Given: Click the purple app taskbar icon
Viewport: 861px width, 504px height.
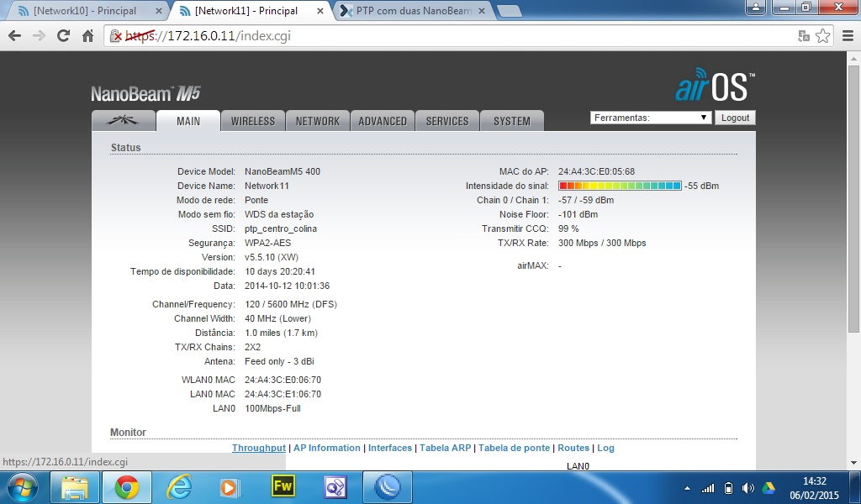Looking at the screenshot, I should tap(335, 487).
